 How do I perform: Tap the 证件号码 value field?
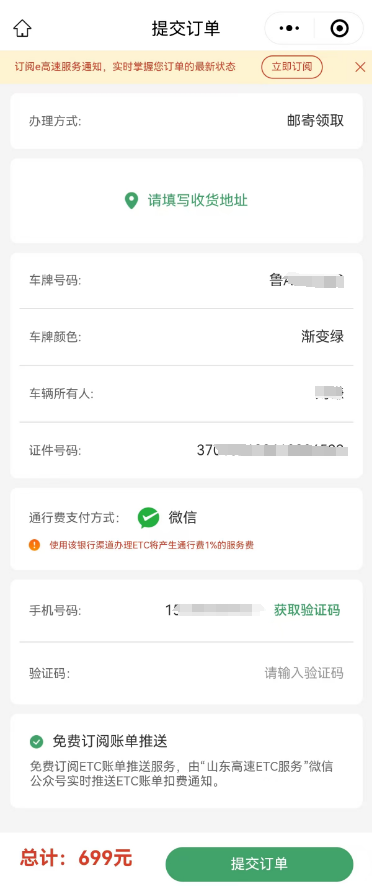point(272,450)
